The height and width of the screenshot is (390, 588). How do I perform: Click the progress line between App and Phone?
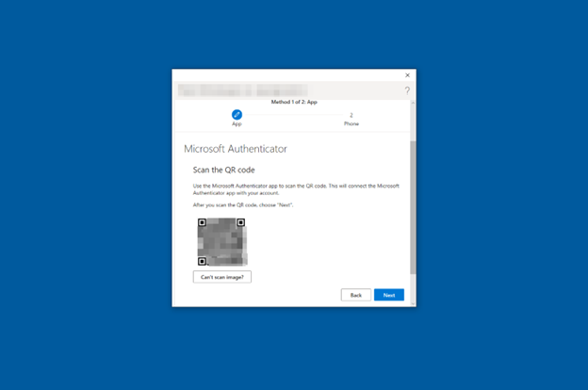[x=293, y=114]
